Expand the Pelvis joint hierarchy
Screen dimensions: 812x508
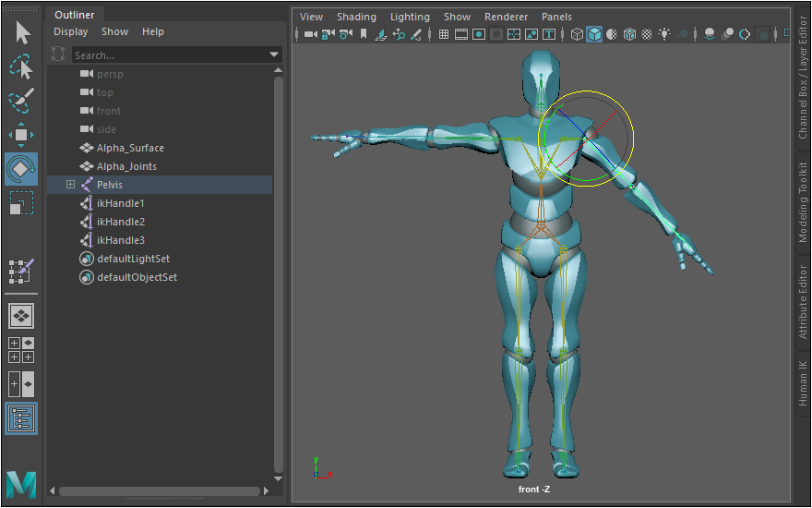(70, 185)
